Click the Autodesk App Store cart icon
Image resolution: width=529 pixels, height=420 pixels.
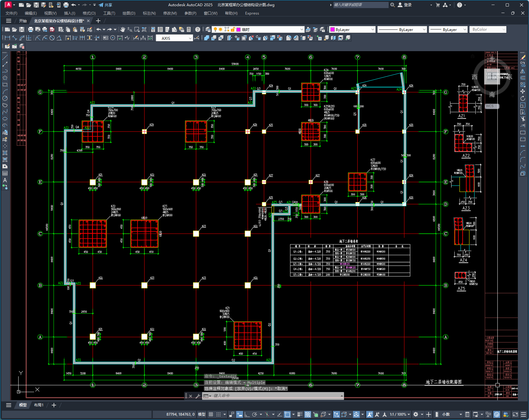click(x=438, y=5)
